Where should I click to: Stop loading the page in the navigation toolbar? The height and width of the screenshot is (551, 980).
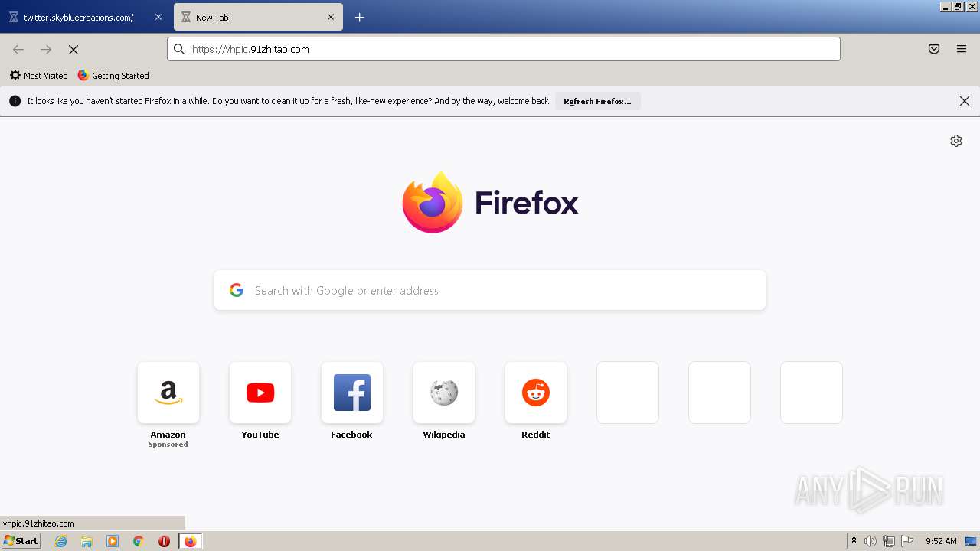coord(73,49)
